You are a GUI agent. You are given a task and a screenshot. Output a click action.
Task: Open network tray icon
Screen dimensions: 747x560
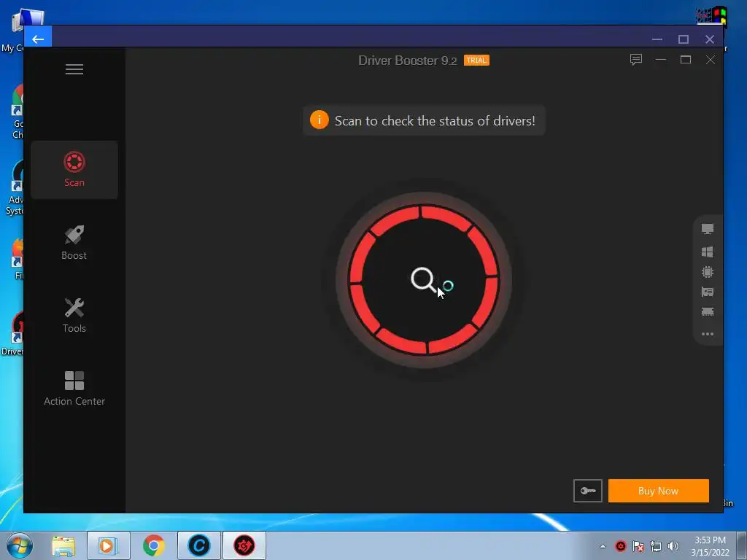click(656, 546)
